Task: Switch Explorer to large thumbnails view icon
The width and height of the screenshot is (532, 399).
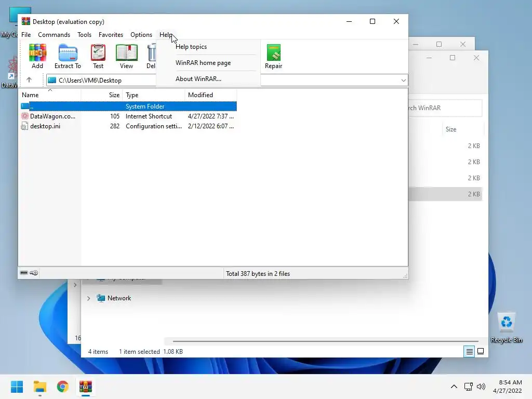Action: pyautogui.click(x=481, y=352)
